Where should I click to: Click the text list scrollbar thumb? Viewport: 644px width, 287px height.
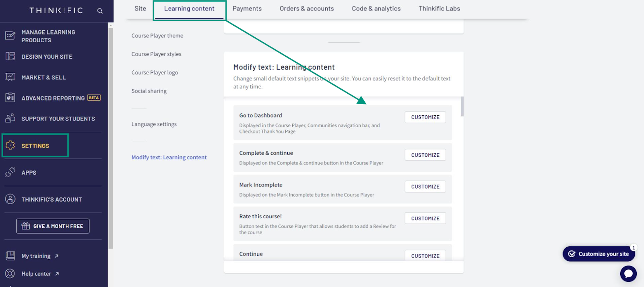[462, 107]
